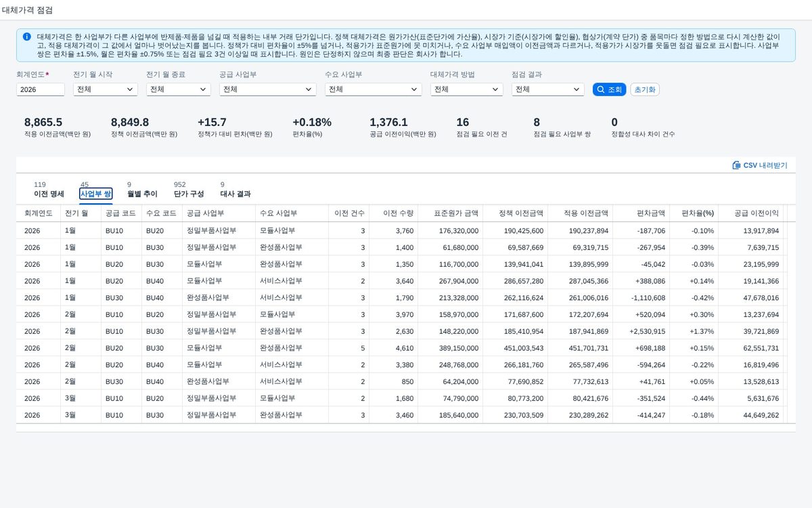Switch to the 월별 추이 tab
Viewport: 812px width, 508px height.
[x=142, y=189]
